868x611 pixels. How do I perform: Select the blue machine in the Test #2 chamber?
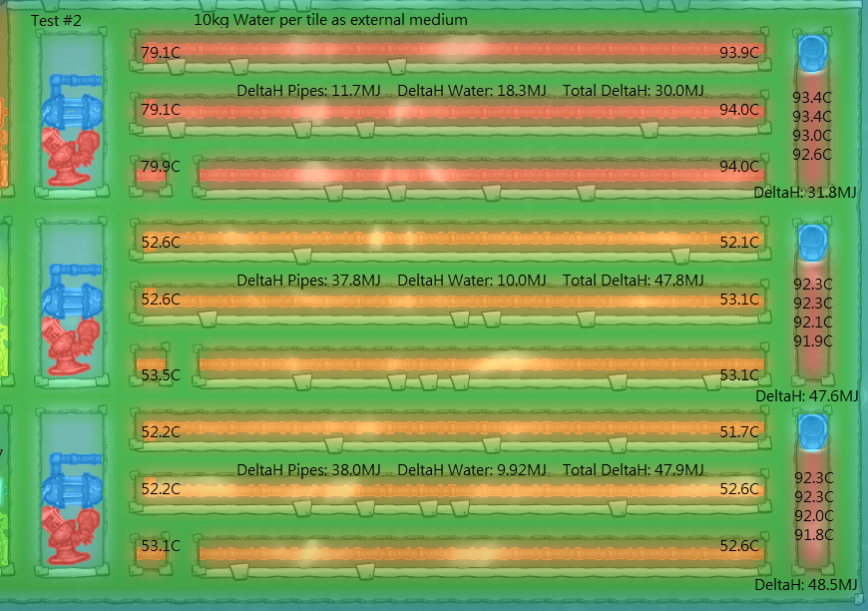[73, 102]
